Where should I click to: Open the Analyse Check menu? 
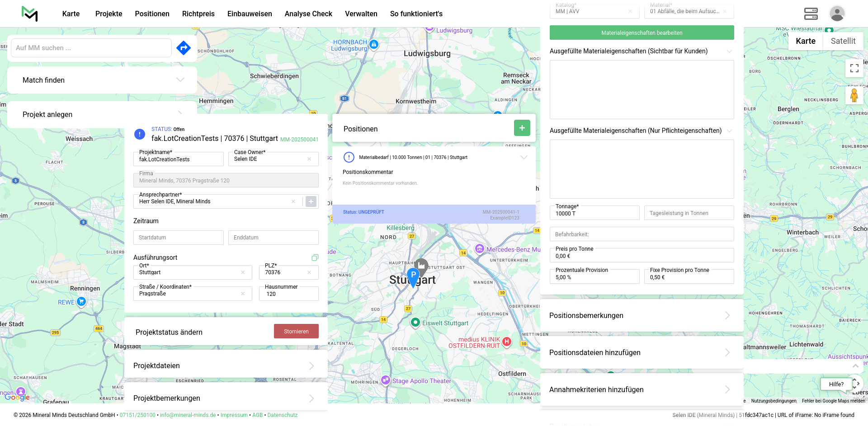(308, 14)
